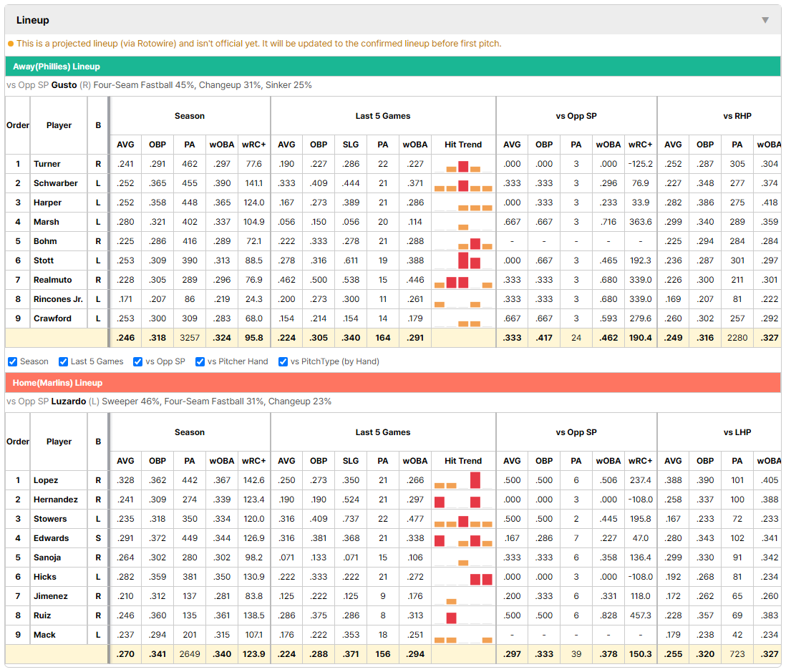
Task: Open opposing pitcher Gusto link
Action: (64, 85)
